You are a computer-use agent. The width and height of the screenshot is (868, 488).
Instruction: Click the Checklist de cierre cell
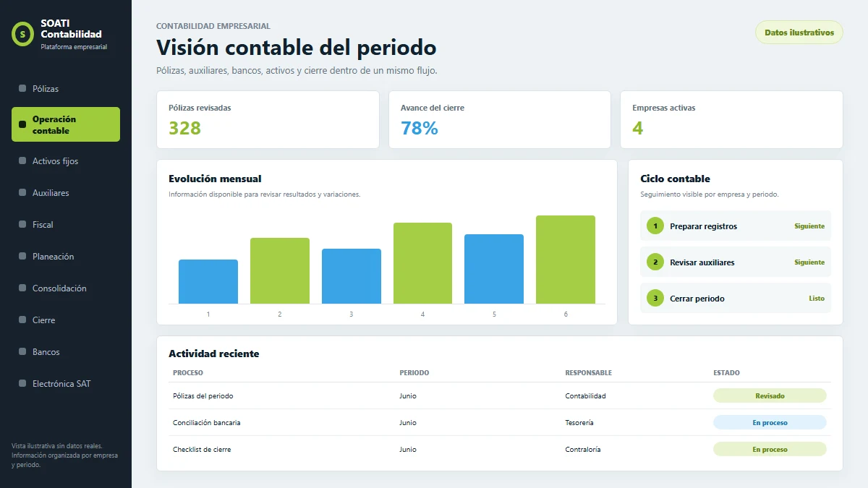(202, 449)
